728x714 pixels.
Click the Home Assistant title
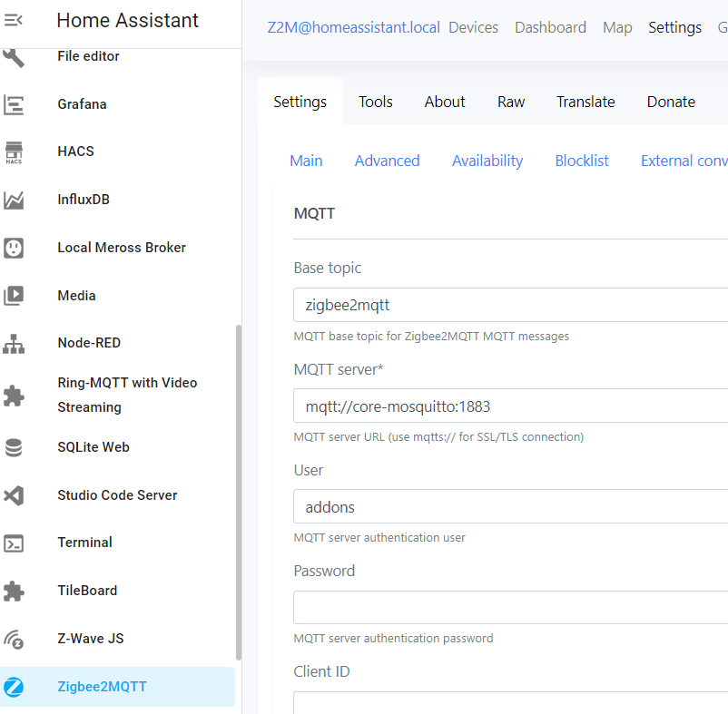click(127, 21)
